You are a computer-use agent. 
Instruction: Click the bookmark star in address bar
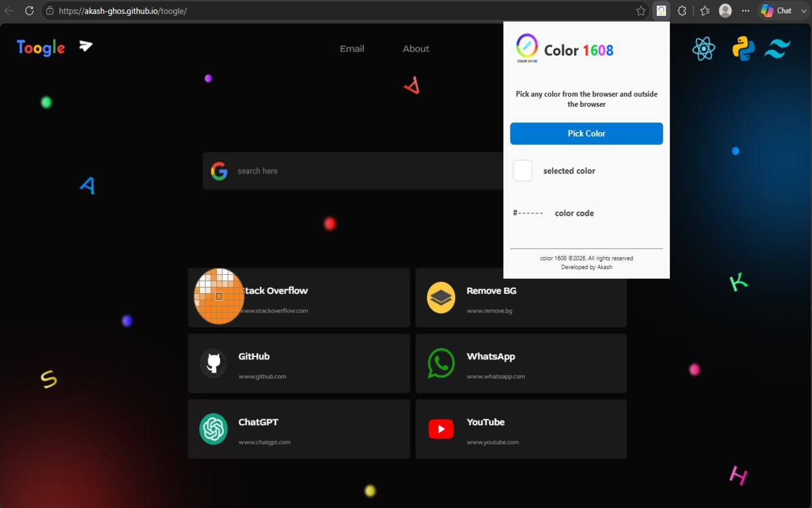pos(641,11)
